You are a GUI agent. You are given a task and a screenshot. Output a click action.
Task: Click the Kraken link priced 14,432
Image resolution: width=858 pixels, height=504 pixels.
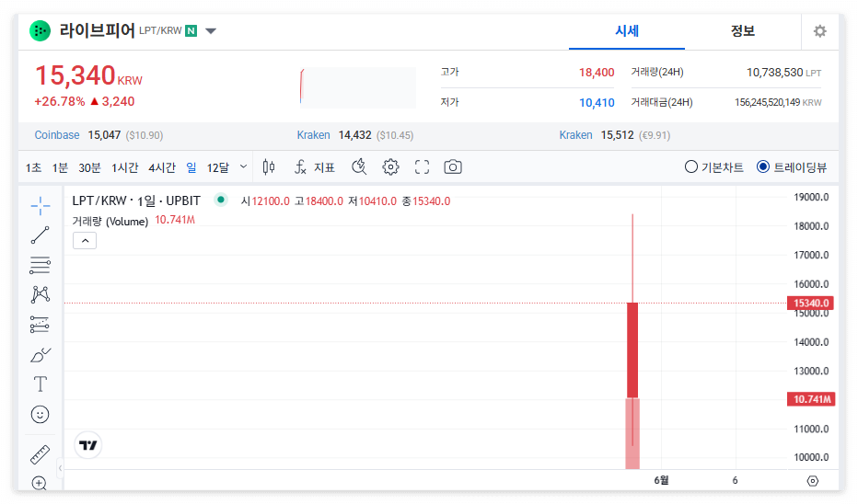click(x=313, y=135)
